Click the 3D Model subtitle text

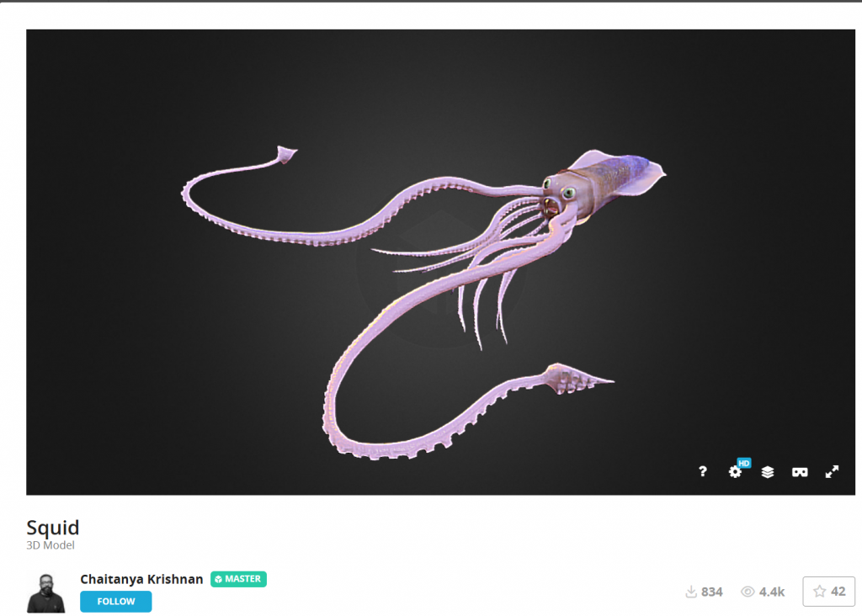51,545
